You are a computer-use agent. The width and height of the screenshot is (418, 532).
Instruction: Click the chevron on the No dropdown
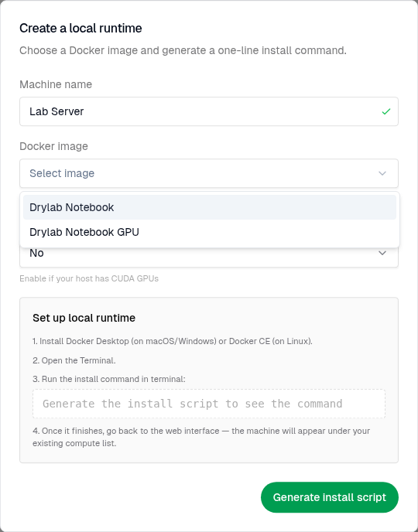pyautogui.click(x=382, y=253)
